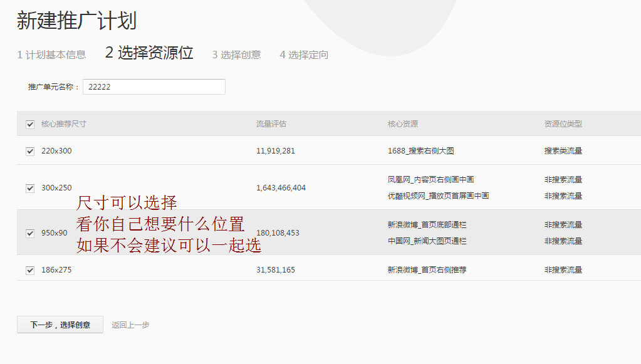Click the 返回上一步 link
Image resolution: width=641 pixels, height=364 pixels.
tap(130, 325)
